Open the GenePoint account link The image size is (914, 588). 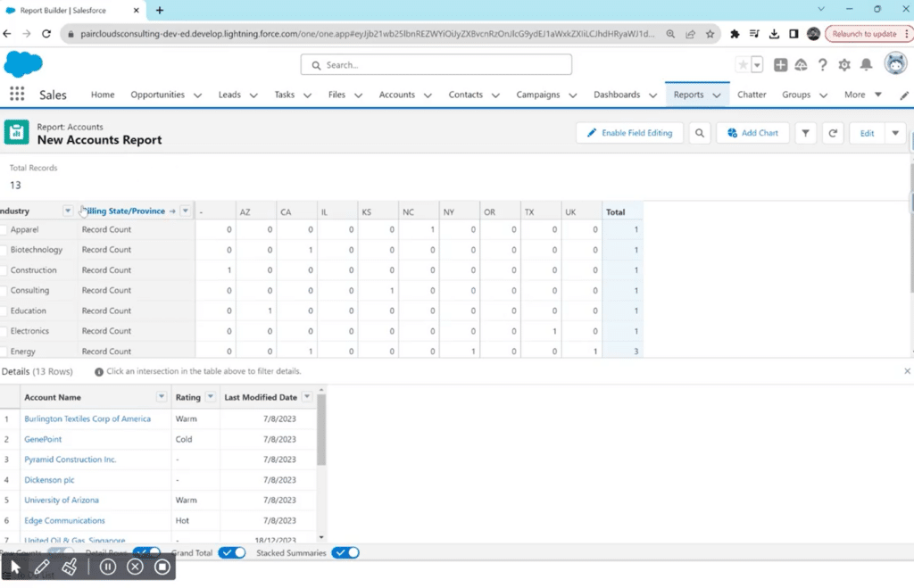pyautogui.click(x=43, y=439)
